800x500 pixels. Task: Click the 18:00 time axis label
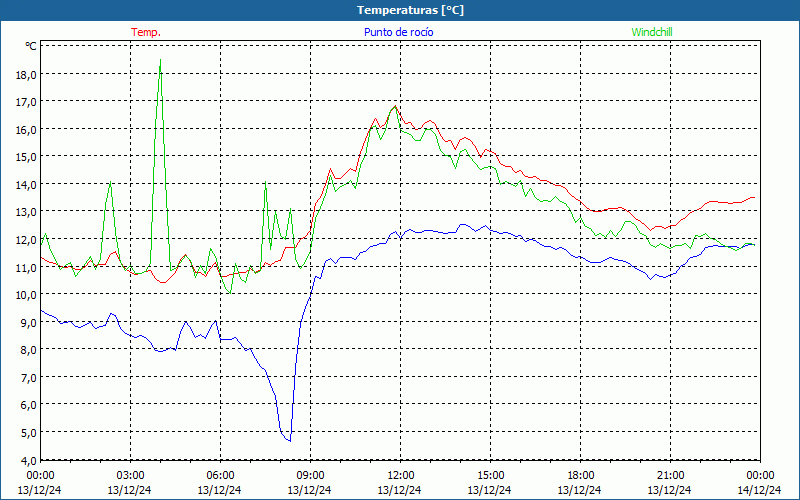pyautogui.click(x=580, y=475)
